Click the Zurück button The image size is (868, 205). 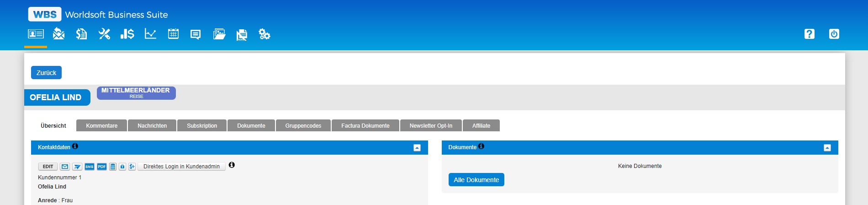46,73
